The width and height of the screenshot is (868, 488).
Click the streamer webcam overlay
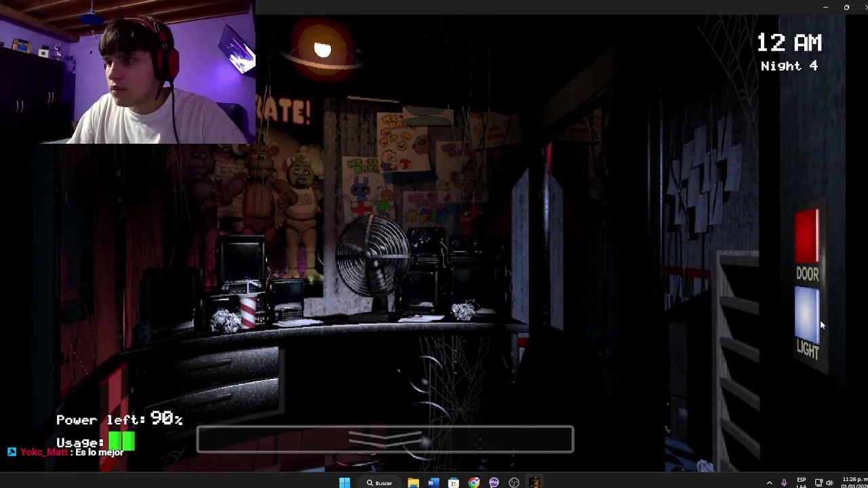127,72
